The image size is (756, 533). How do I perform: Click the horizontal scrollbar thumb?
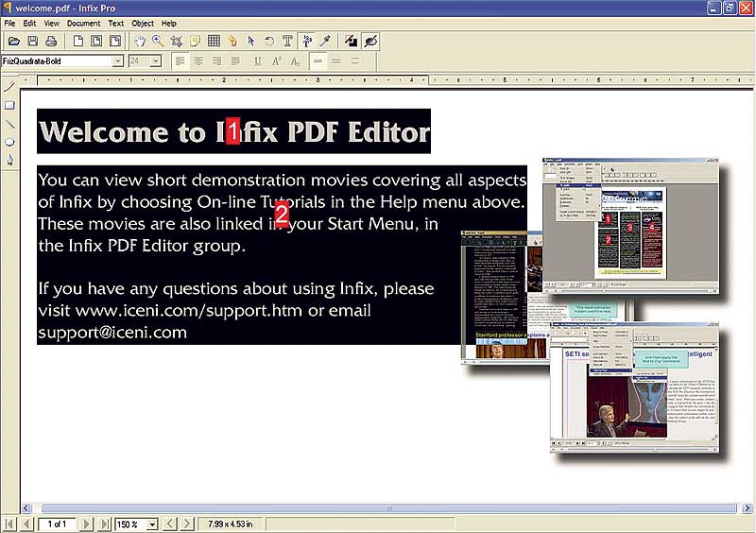(388, 508)
